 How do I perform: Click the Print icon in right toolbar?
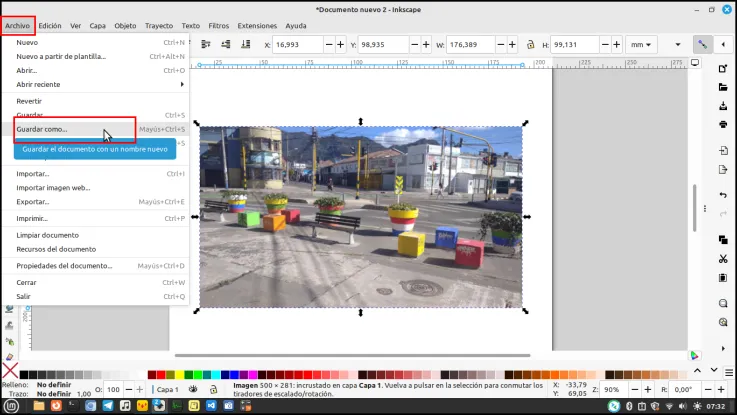click(723, 125)
